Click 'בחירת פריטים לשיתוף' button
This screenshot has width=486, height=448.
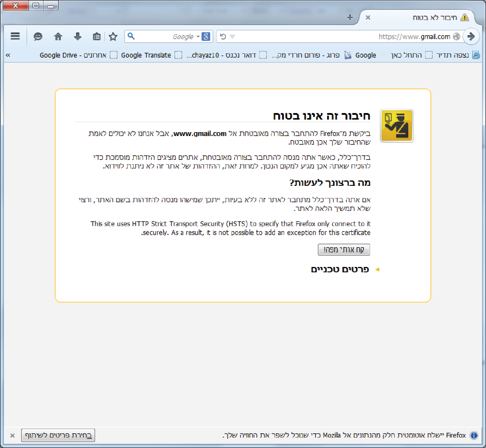point(58,435)
